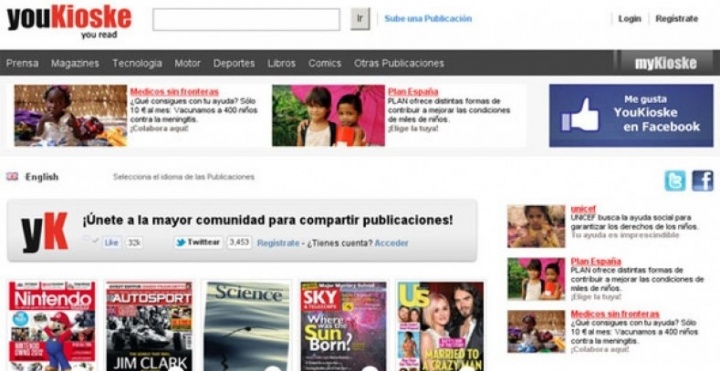The height and width of the screenshot is (371, 720).
Task: Click the yK logo in community box
Action: point(45,232)
